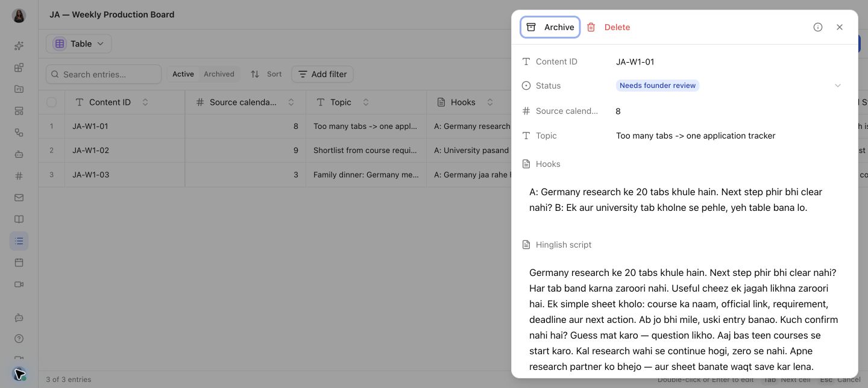Open the workflow nodes icon in sidebar
868x388 pixels.
[x=19, y=133]
